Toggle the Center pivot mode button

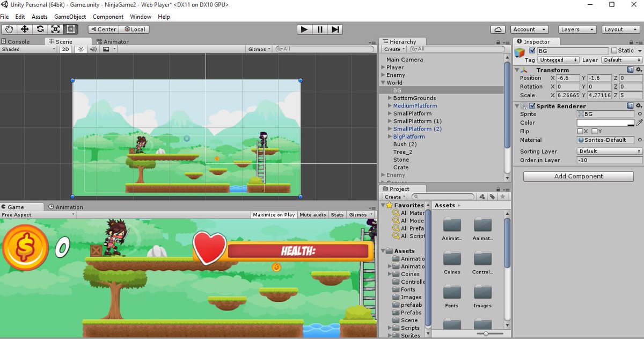[x=103, y=30]
